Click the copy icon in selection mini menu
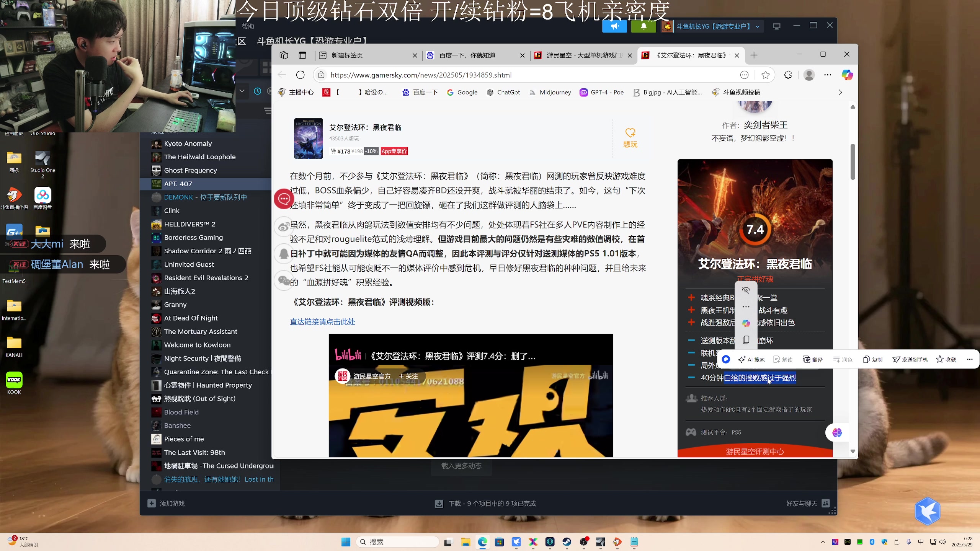980x551 pixels. click(x=746, y=340)
